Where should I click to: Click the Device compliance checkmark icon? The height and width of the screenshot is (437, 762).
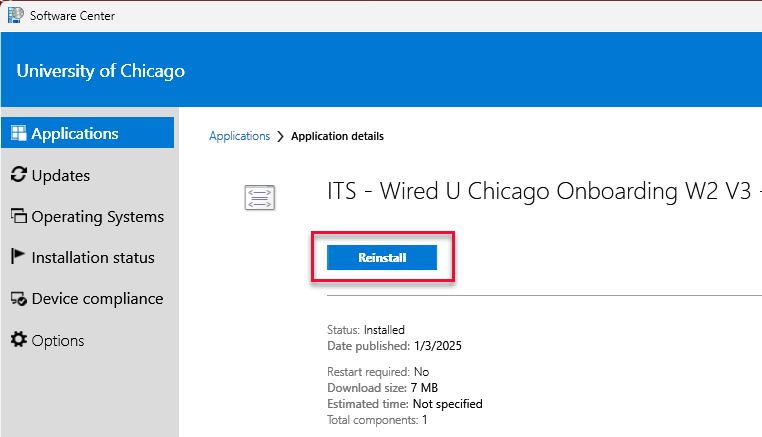click(x=18, y=298)
